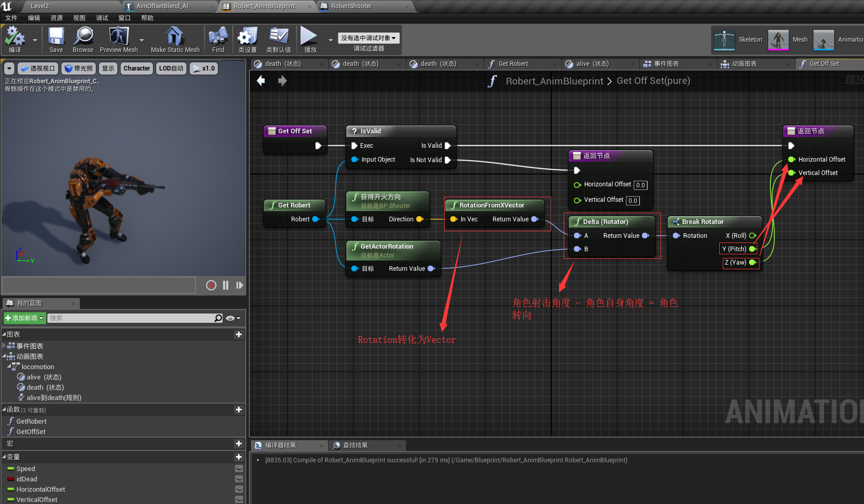Click the 添加新项 add new button
The height and width of the screenshot is (504, 864).
point(24,318)
